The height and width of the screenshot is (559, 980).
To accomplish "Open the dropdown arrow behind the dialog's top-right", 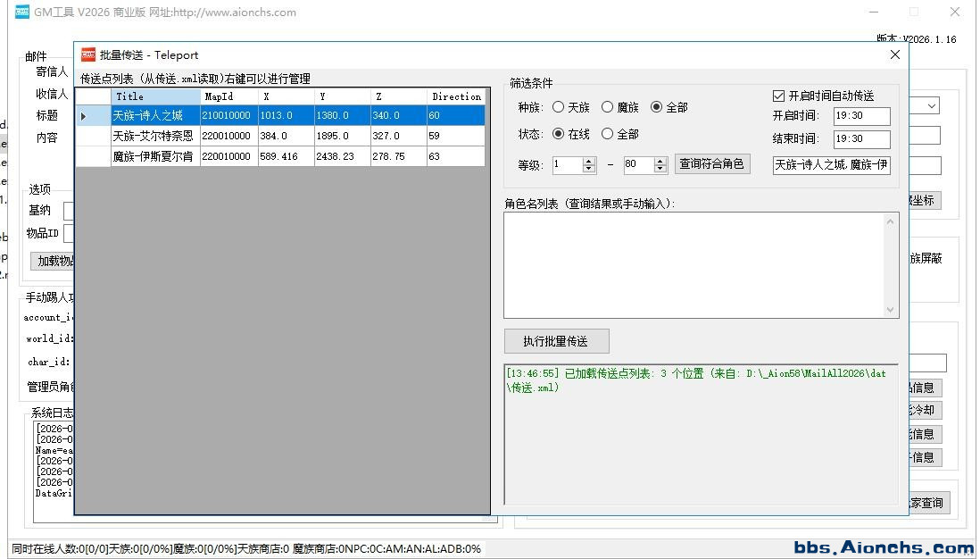I will (932, 106).
